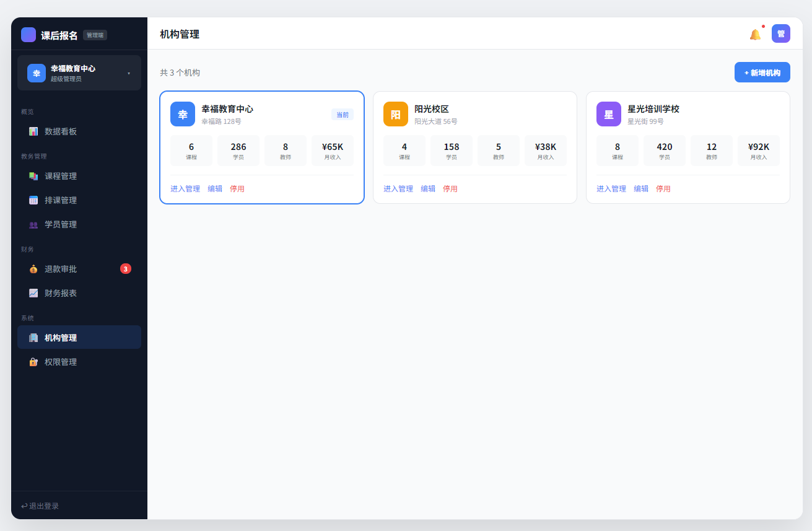Click the 420 学员 stat tile
The image size is (812, 531).
coord(665,151)
